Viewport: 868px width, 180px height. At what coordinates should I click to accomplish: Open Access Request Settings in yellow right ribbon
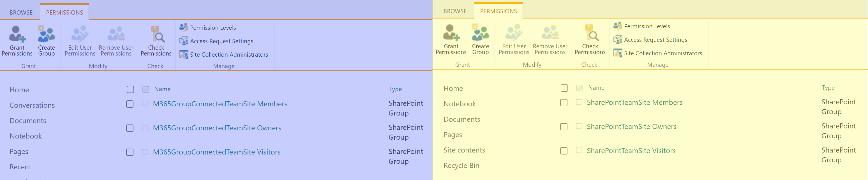tap(655, 40)
